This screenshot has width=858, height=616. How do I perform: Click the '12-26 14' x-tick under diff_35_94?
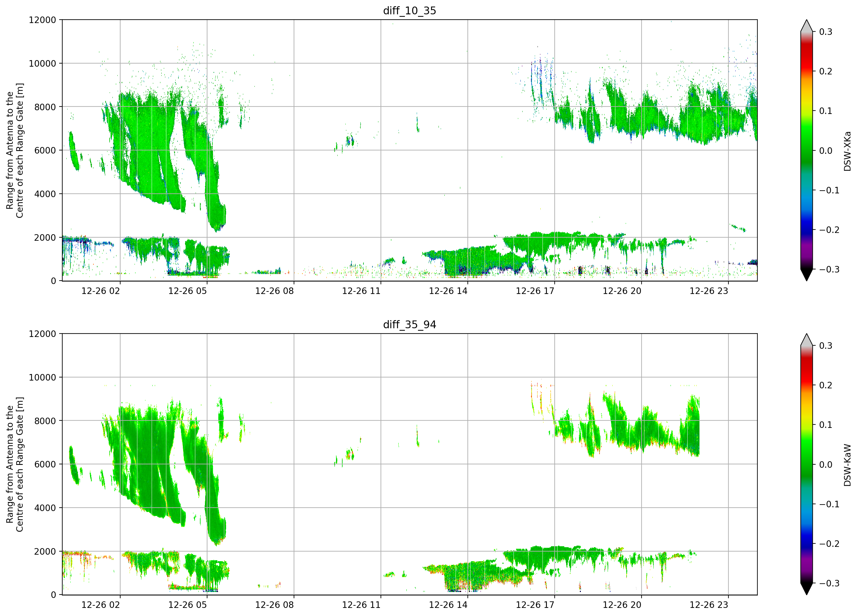coord(448,605)
